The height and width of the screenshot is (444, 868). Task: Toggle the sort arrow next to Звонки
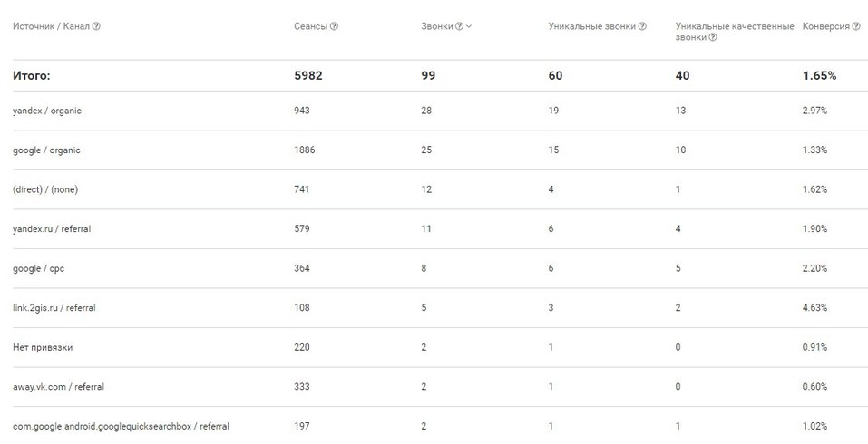click(x=469, y=26)
